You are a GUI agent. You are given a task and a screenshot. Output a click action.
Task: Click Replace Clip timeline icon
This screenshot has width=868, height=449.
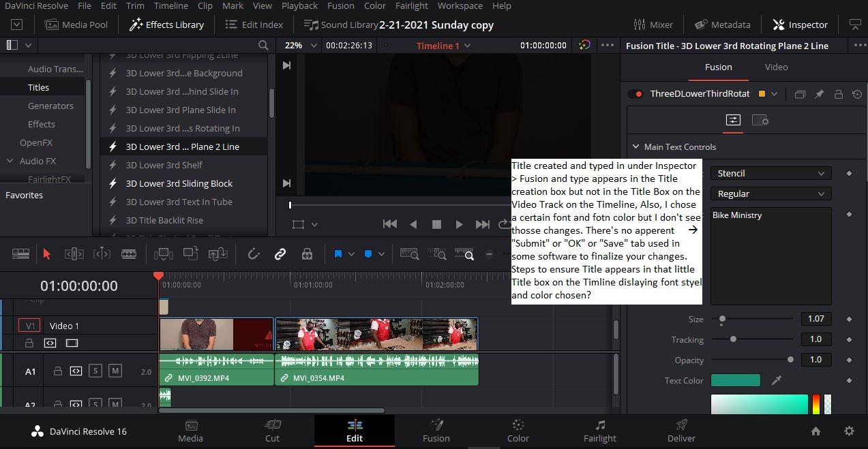[218, 254]
